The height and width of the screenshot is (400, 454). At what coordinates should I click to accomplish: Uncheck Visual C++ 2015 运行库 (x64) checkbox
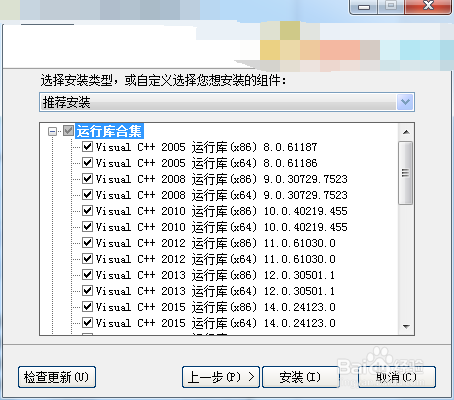point(87,323)
